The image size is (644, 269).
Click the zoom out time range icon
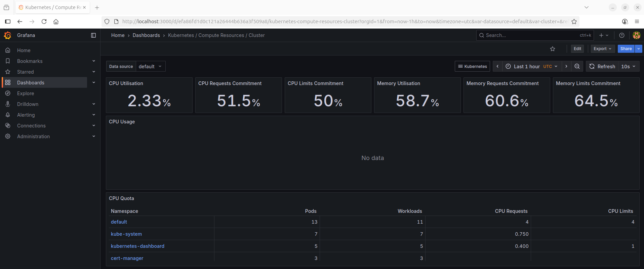[577, 66]
